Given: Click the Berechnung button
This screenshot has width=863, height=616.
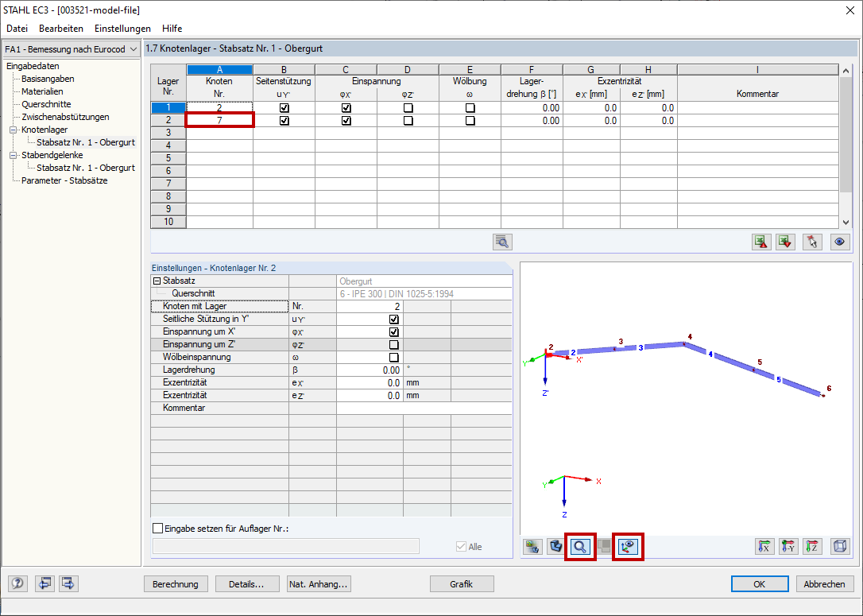Looking at the screenshot, I should point(176,584).
